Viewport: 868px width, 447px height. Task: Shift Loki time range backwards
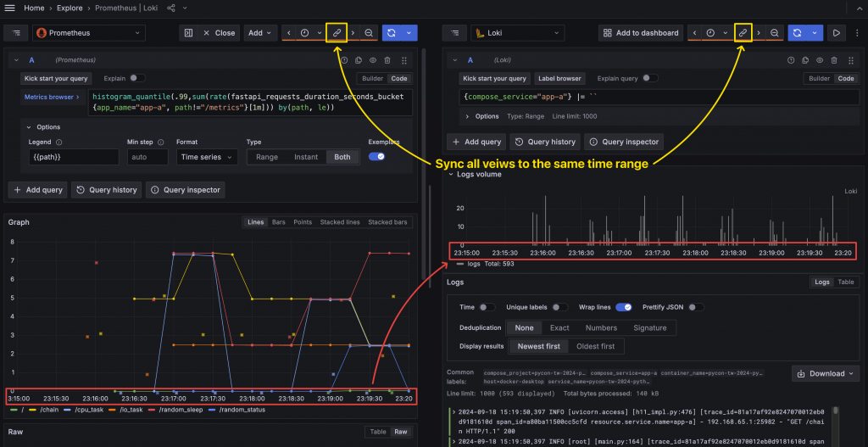coord(695,33)
